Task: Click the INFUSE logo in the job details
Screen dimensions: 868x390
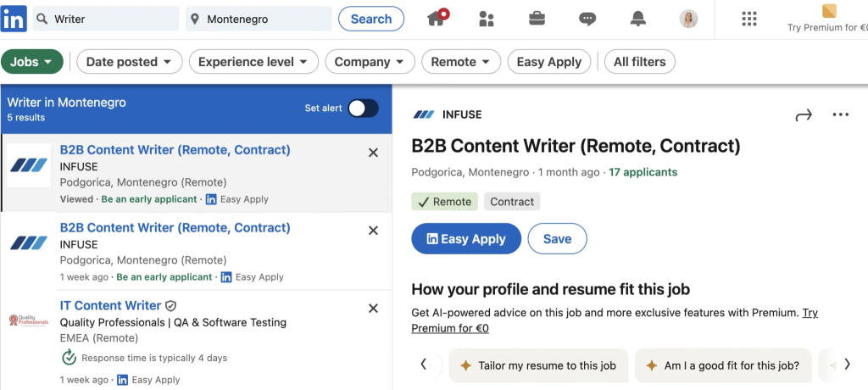Action: pyautogui.click(x=424, y=114)
